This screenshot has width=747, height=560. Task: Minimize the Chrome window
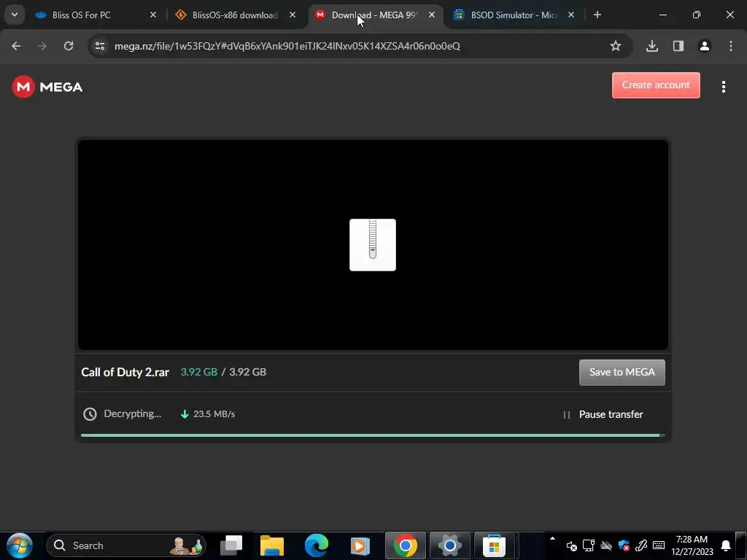662,15
